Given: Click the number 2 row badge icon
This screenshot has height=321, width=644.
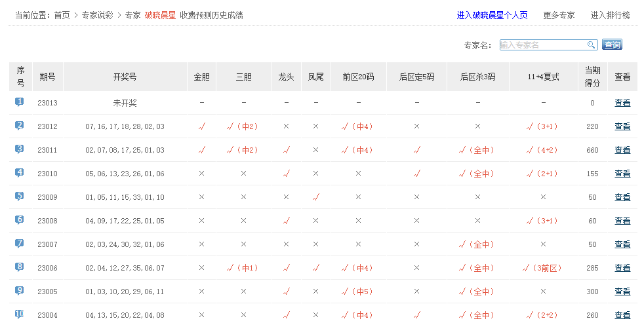Looking at the screenshot, I should coord(20,126).
